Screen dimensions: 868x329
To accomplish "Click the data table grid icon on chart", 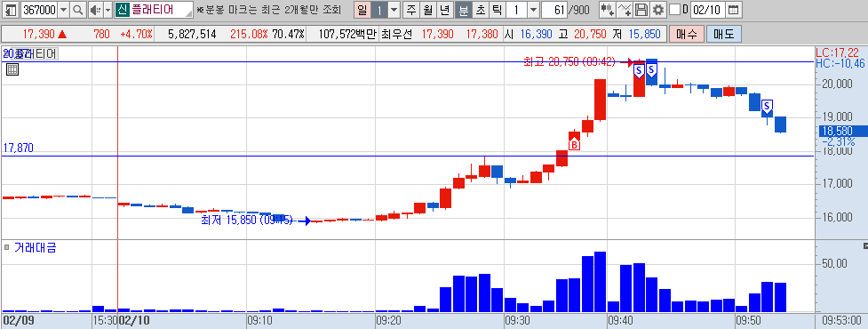I will click(12, 69).
